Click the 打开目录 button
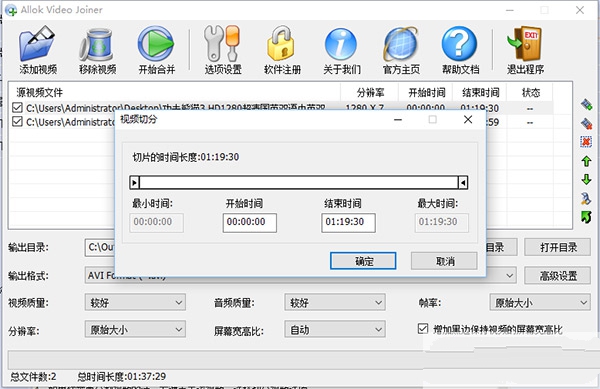Image resolution: width=600 pixels, height=389 pixels. point(558,247)
